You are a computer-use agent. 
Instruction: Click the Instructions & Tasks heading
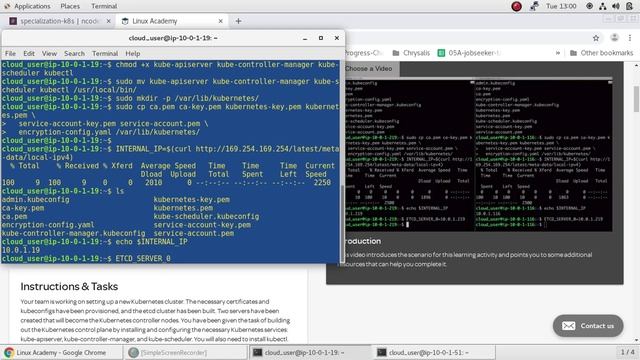69,287
